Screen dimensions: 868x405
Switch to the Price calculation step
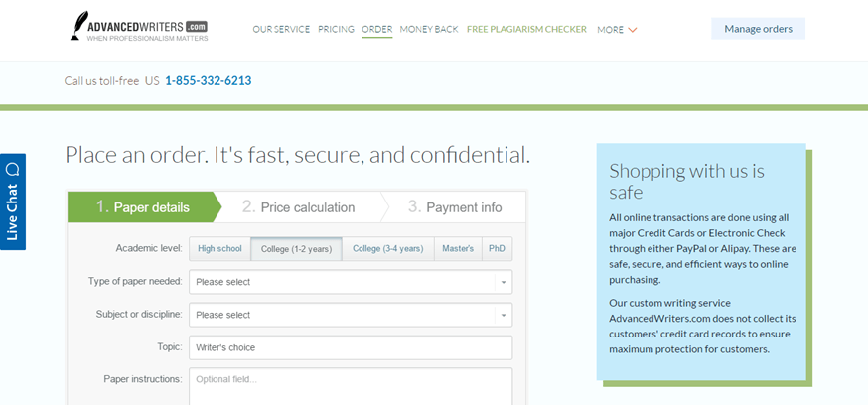pos(298,207)
